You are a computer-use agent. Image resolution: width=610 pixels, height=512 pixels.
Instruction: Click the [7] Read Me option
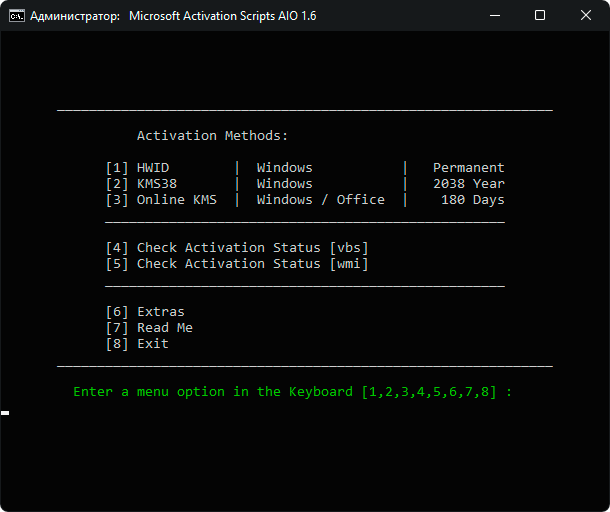point(149,328)
